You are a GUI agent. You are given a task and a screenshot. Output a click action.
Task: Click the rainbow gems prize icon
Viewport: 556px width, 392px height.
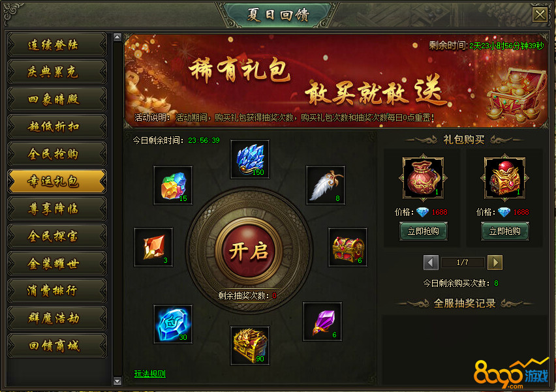point(173,185)
